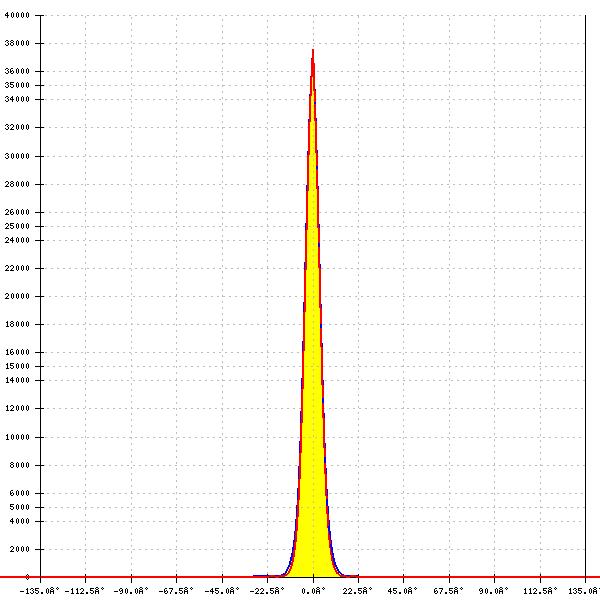This screenshot has width=600, height=600.
Task: Select the -22.5 degree x-axis label
Action: 267,591
